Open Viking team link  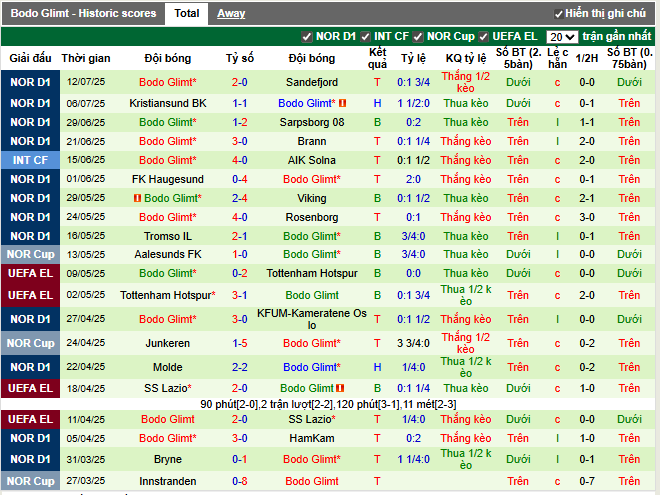click(x=312, y=198)
